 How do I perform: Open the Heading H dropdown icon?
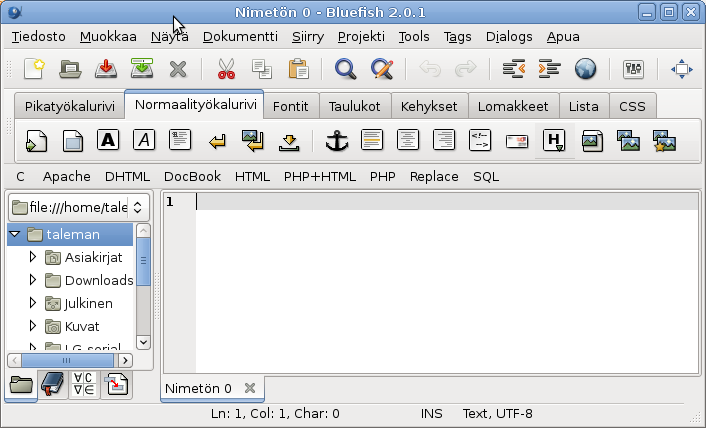pos(554,140)
